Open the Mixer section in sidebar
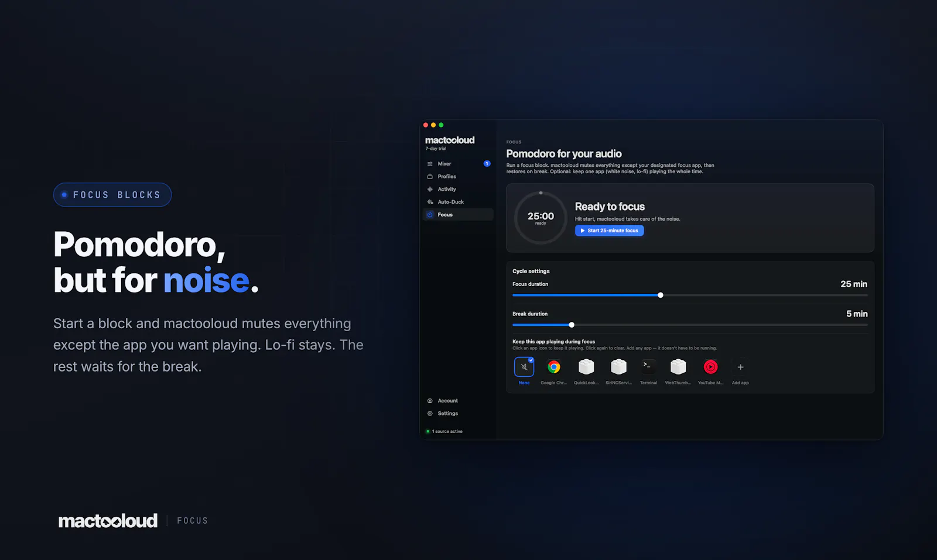This screenshot has height=560, width=937. 458,164
